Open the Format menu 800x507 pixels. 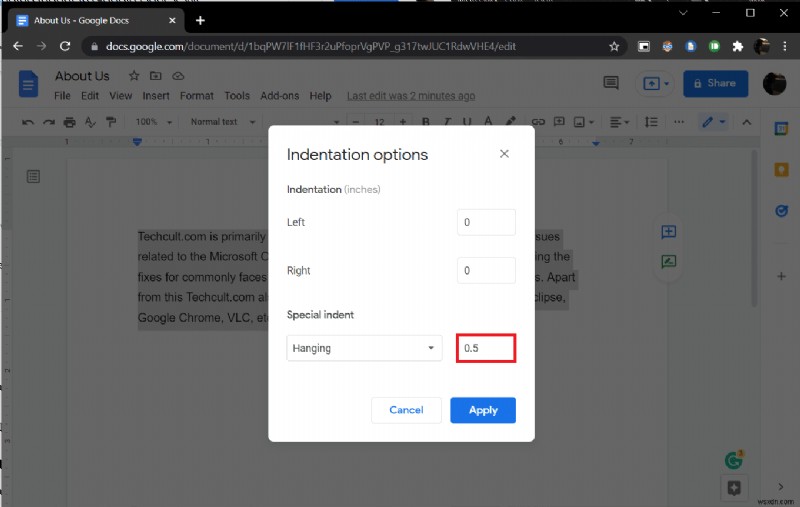[x=196, y=96]
